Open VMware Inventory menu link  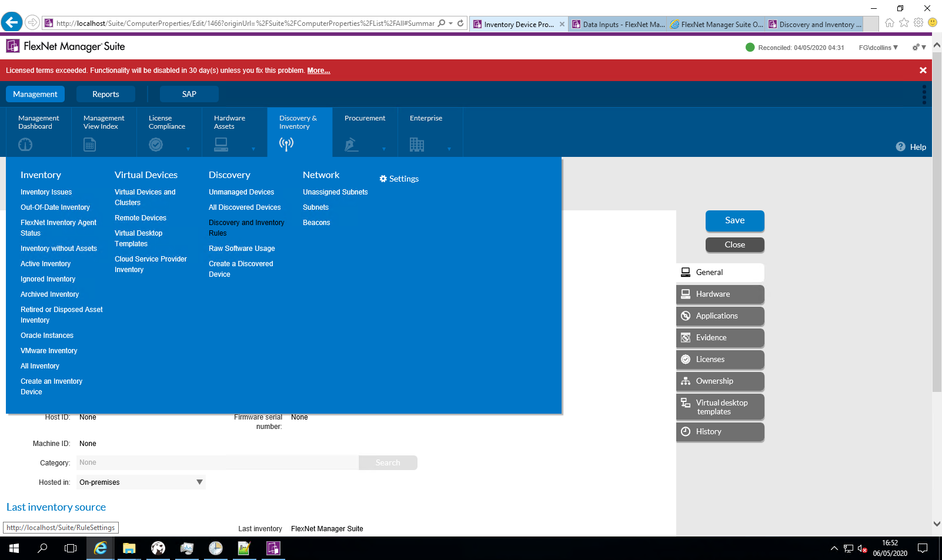pos(49,351)
